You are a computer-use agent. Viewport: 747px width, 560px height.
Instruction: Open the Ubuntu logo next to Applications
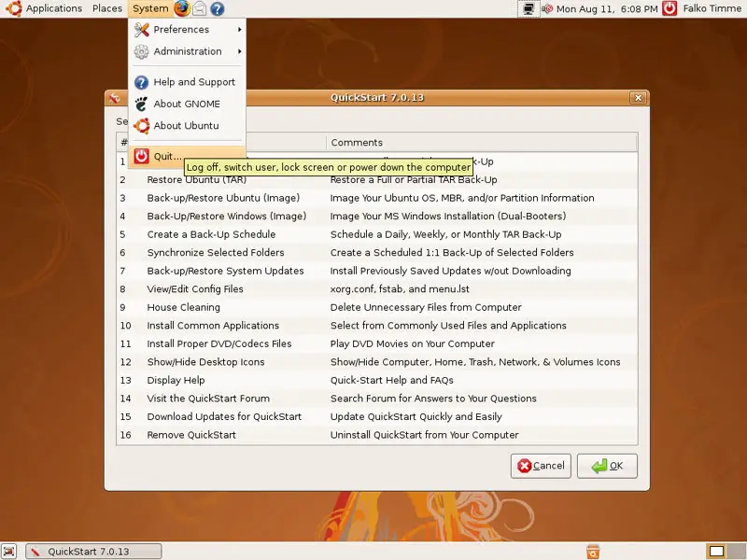[13, 8]
